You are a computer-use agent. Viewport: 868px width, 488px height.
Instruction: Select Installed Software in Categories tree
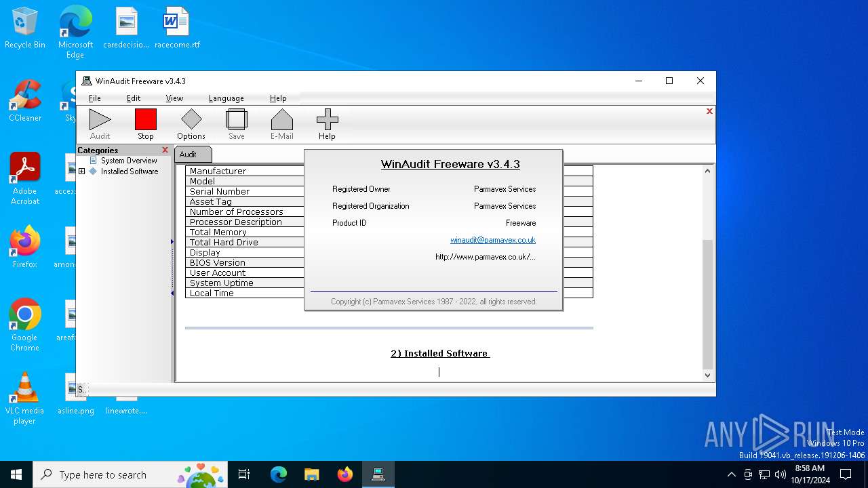[130, 171]
